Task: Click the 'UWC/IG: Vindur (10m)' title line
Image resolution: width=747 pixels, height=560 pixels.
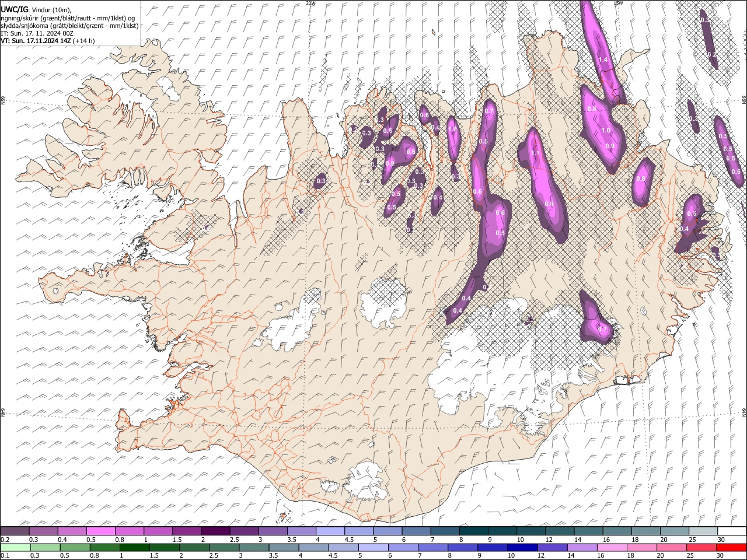Action: coord(36,10)
